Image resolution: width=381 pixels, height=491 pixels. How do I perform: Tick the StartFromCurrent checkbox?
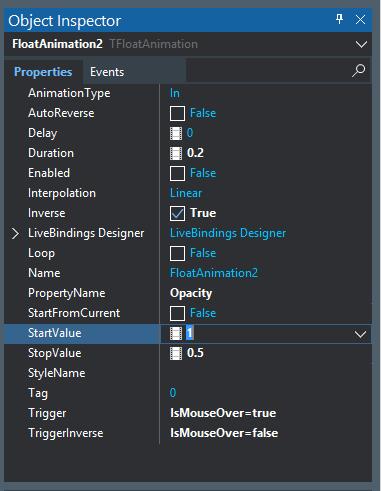tap(177, 313)
